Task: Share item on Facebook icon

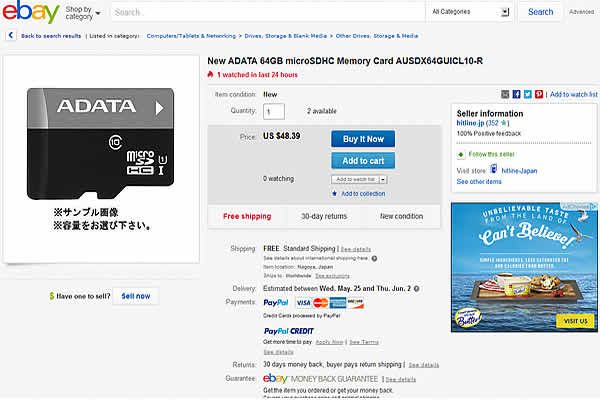Action: tap(516, 94)
